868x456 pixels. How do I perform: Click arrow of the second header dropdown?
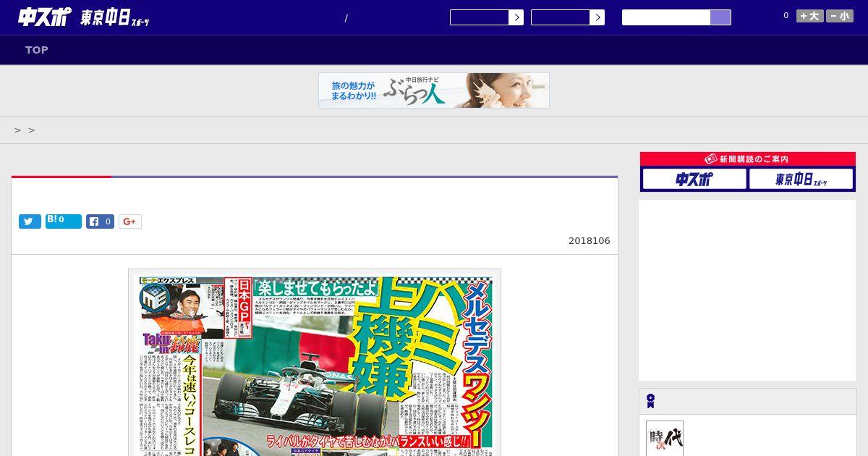[x=597, y=17]
